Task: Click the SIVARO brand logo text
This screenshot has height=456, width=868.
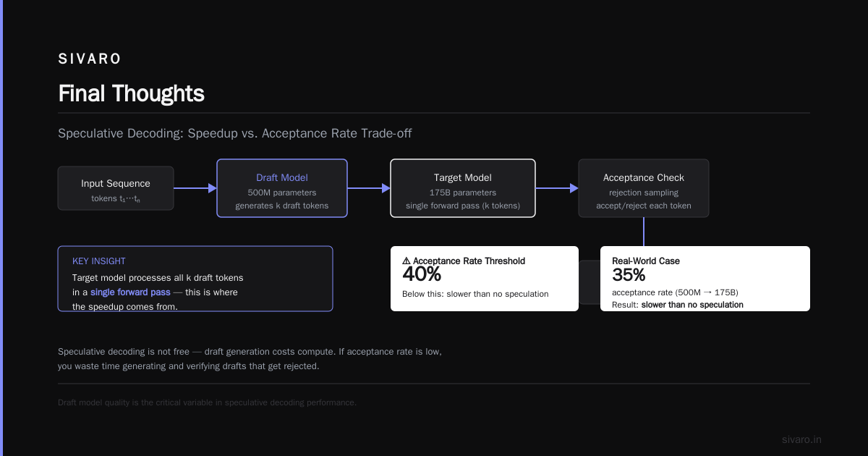Action: 90,59
